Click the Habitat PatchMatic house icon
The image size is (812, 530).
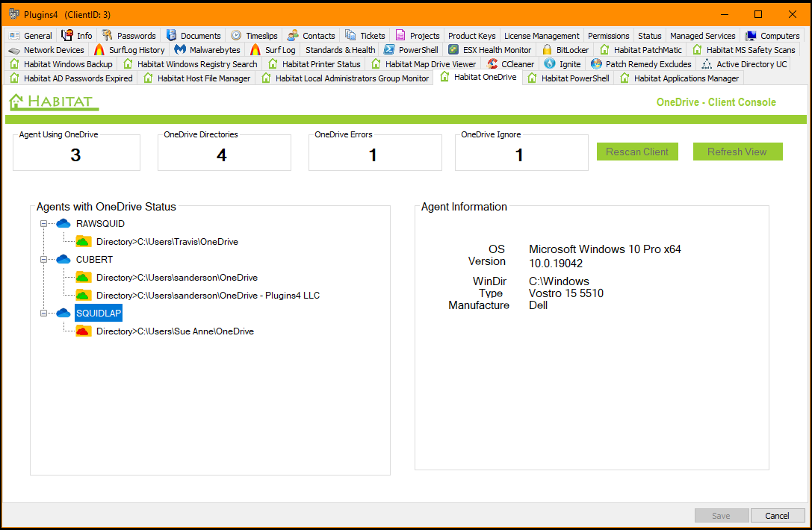click(x=604, y=50)
